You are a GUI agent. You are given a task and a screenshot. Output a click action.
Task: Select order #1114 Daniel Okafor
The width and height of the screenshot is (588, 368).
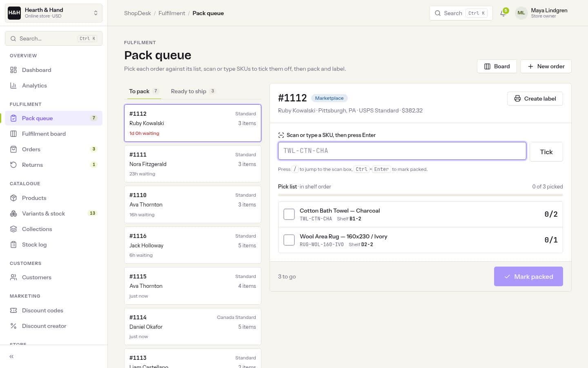[x=193, y=327]
